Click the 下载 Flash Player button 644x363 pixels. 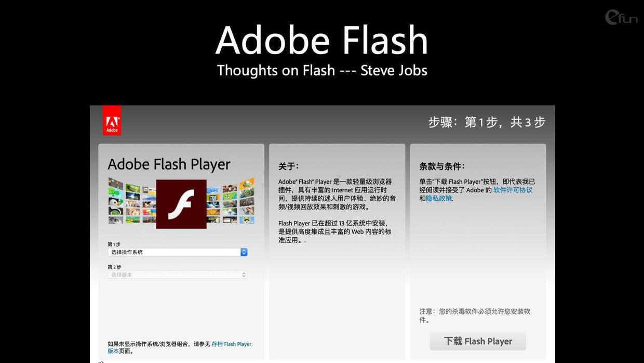click(478, 341)
